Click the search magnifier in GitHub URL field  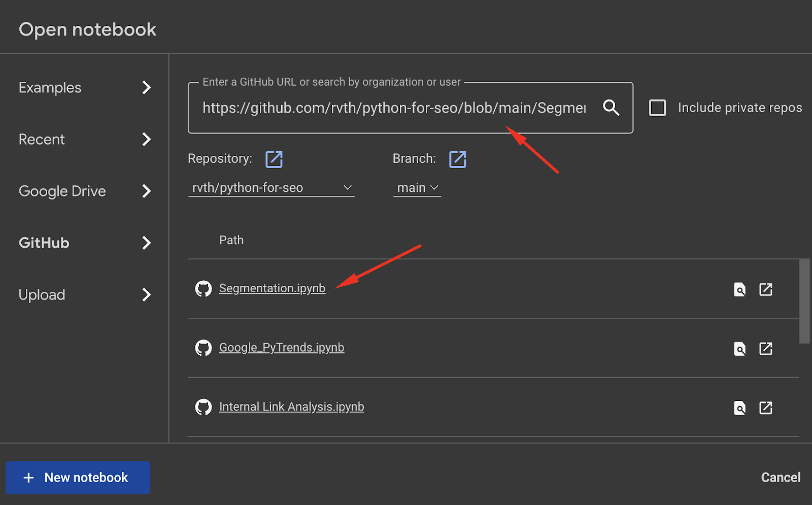pyautogui.click(x=611, y=108)
